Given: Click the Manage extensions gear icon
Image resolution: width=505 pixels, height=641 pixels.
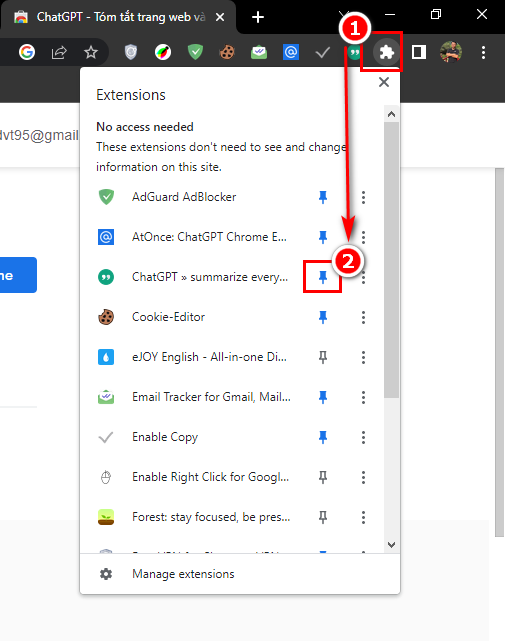Looking at the screenshot, I should pyautogui.click(x=106, y=574).
